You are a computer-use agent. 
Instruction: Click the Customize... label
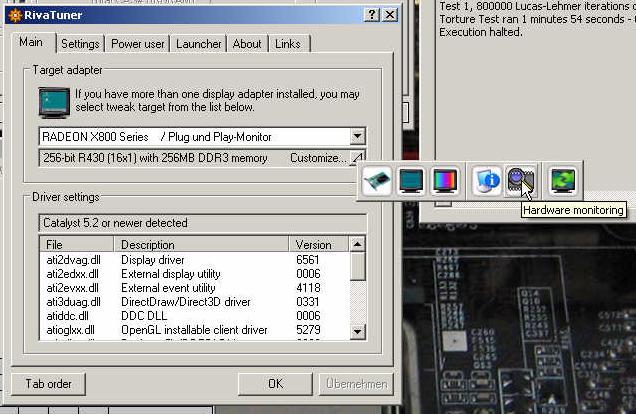tap(318, 158)
